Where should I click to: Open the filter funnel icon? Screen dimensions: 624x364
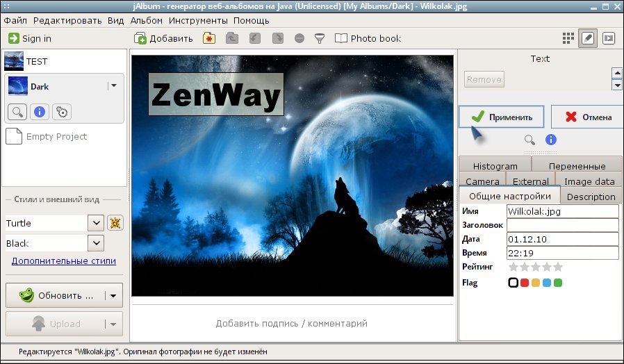click(319, 38)
